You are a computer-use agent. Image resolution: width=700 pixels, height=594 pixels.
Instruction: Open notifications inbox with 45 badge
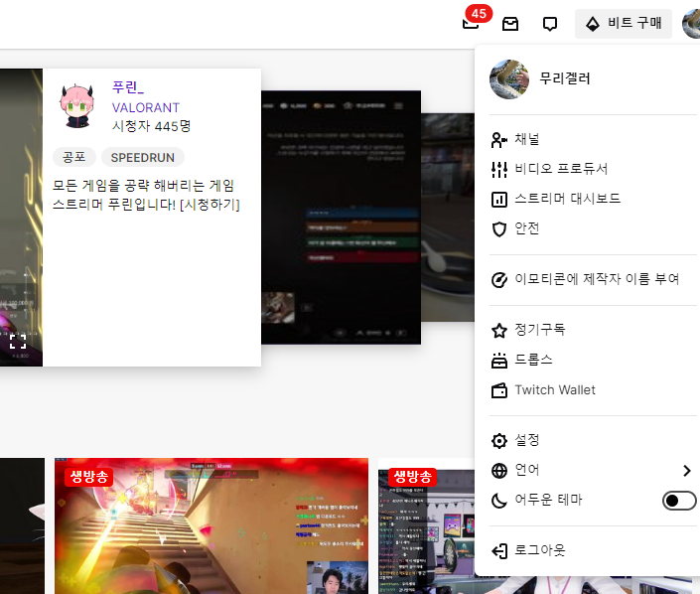471,23
